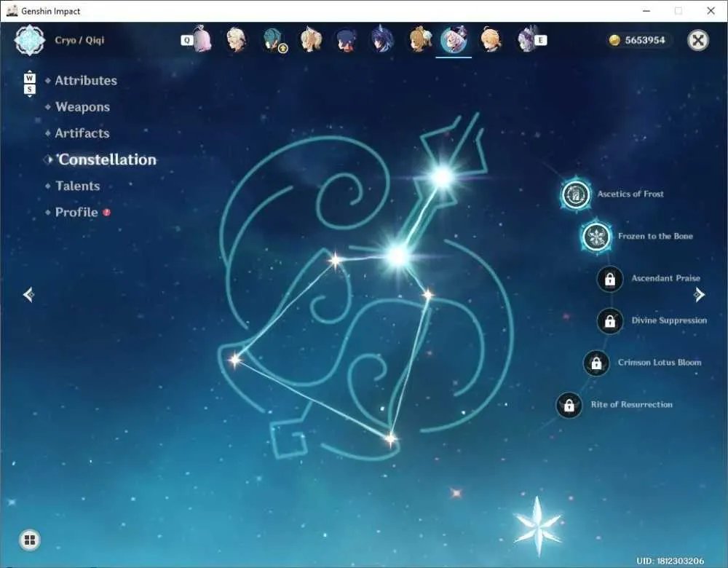This screenshot has height=568, width=728.
Task: Select the locked Divine Suppression node
Action: click(609, 320)
